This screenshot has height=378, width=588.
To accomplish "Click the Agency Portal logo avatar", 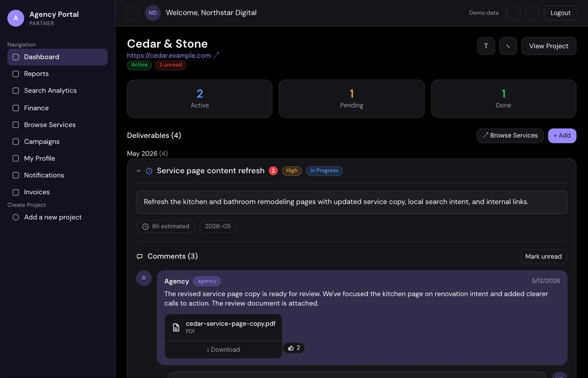I will 16,18.
